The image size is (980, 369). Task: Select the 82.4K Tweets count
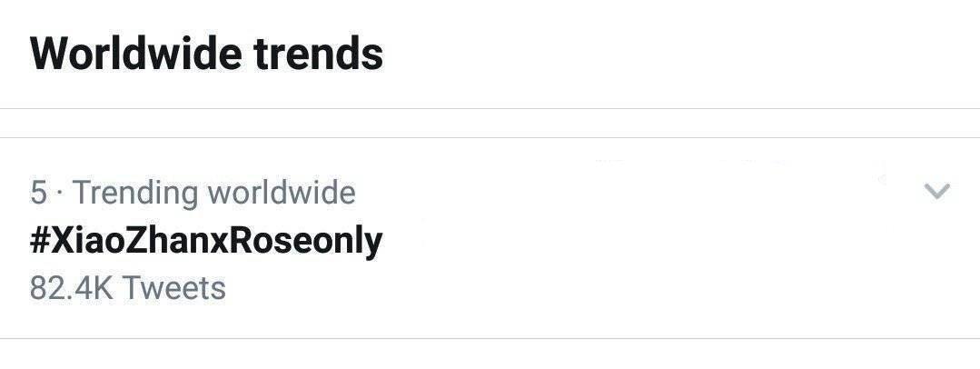pyautogui.click(x=127, y=288)
